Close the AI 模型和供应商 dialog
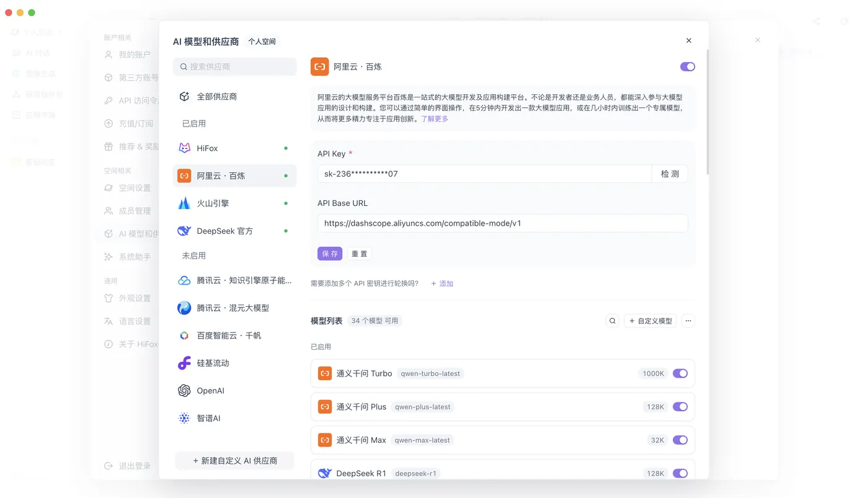The image size is (868, 498). 689,40
